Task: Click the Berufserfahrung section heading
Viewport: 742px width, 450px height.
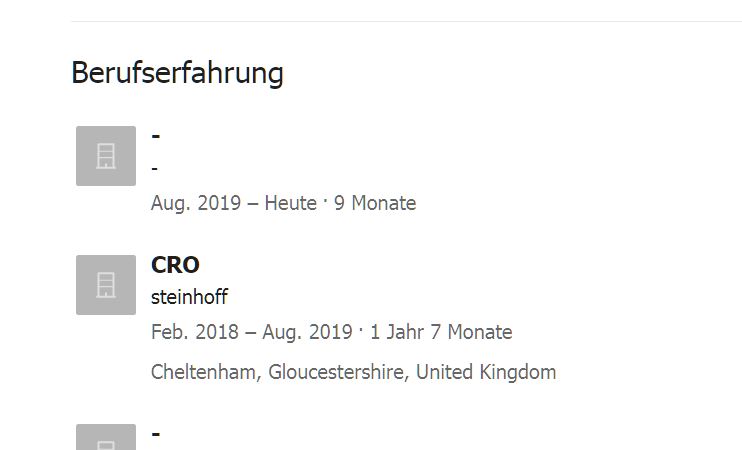Action: pos(177,73)
